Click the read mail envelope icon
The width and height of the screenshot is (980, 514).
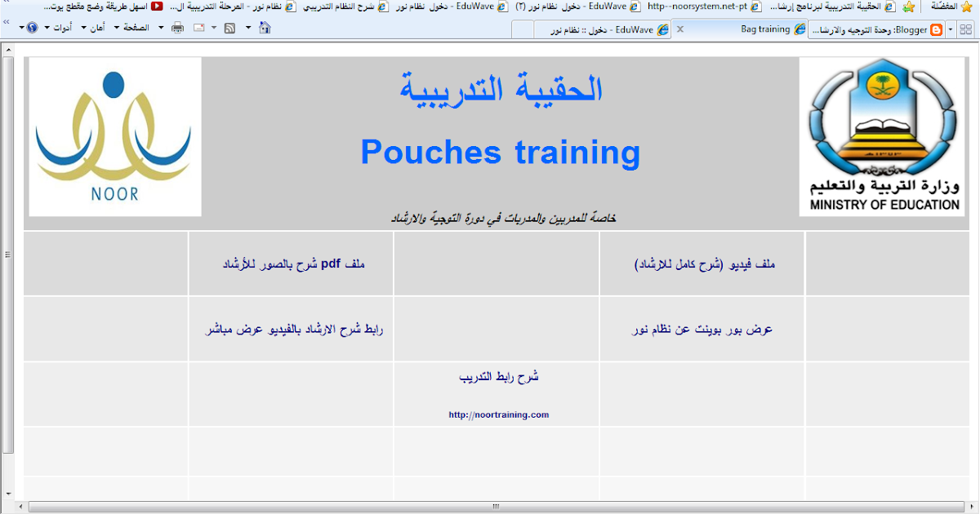pyautogui.click(x=198, y=28)
